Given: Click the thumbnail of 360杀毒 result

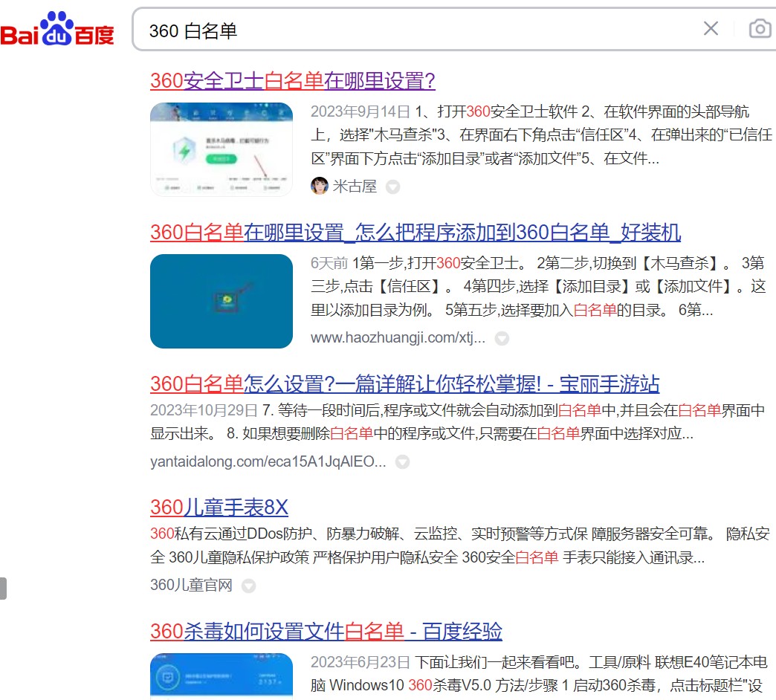Looking at the screenshot, I should click(x=222, y=675).
